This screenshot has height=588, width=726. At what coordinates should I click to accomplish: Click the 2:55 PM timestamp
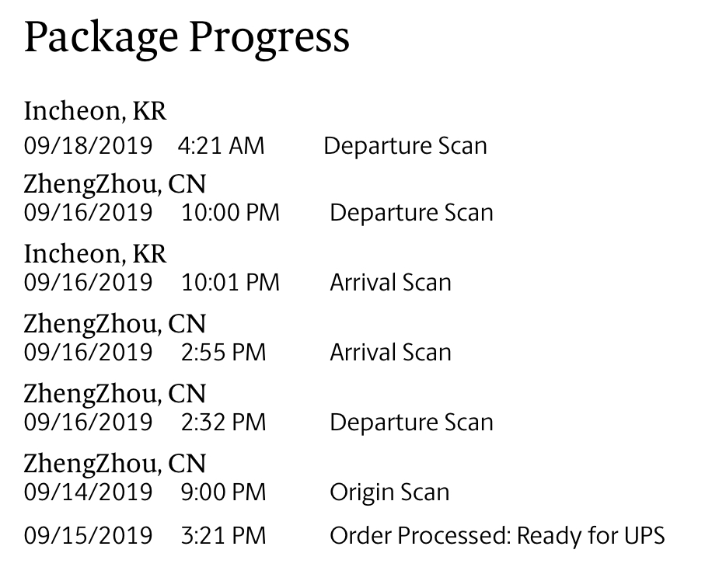(223, 353)
